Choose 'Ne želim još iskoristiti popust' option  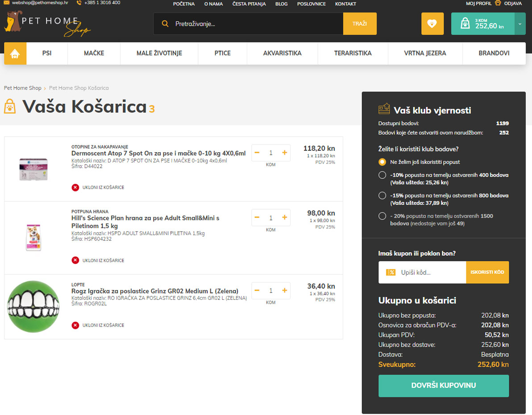click(382, 162)
